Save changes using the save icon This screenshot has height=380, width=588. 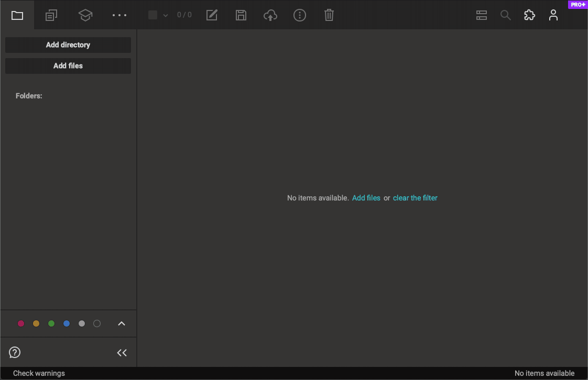(241, 15)
